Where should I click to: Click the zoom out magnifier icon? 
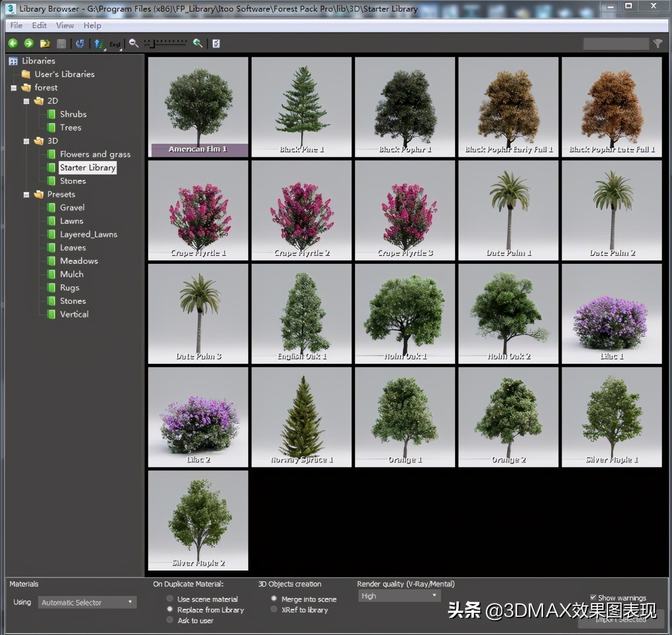[133, 43]
